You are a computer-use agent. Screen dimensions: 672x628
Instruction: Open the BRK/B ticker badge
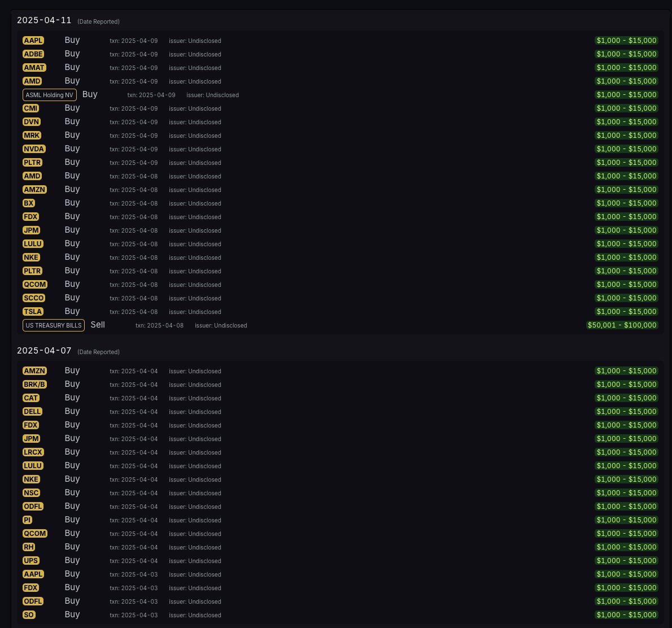(x=34, y=385)
